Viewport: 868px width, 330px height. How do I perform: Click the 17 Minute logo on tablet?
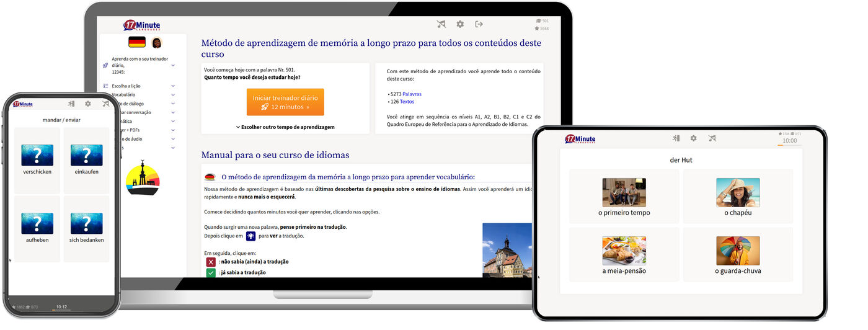[580, 139]
